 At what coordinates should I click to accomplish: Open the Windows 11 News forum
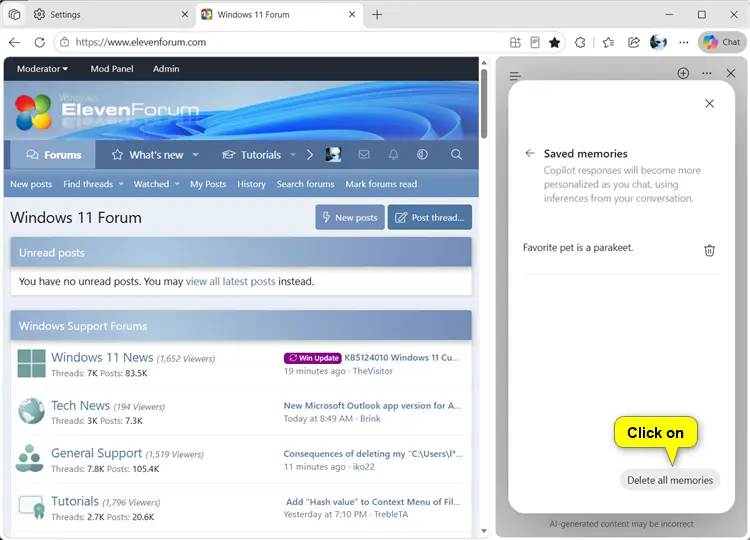tap(102, 357)
